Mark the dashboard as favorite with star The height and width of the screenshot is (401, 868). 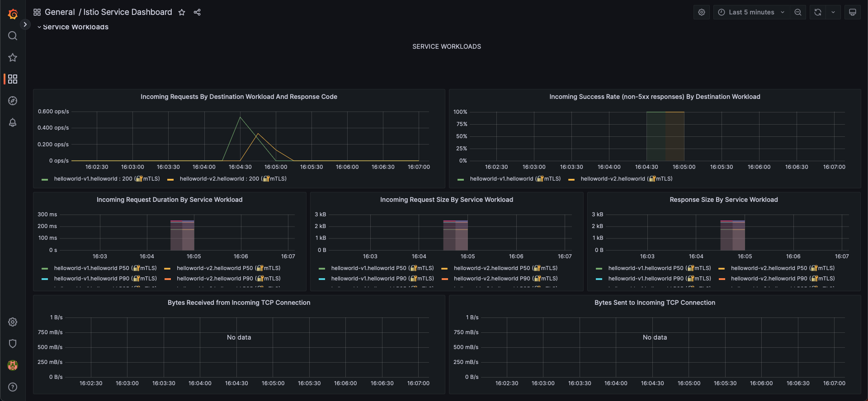182,12
